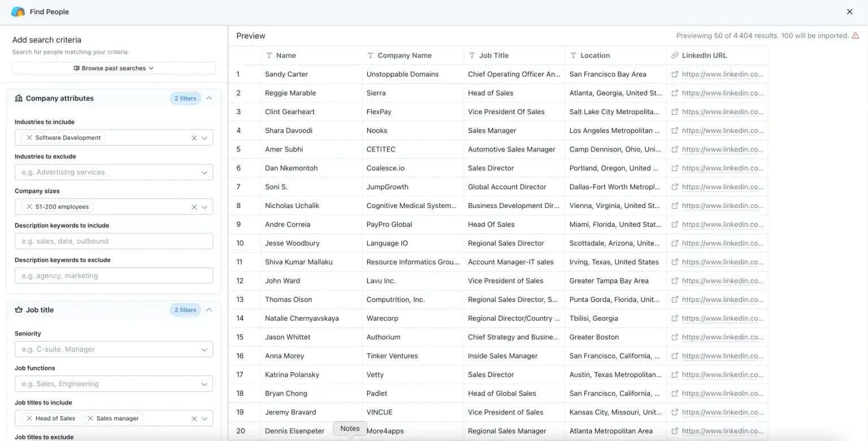Click Description keywords to include field
The height and width of the screenshot is (441, 868).
(x=114, y=241)
